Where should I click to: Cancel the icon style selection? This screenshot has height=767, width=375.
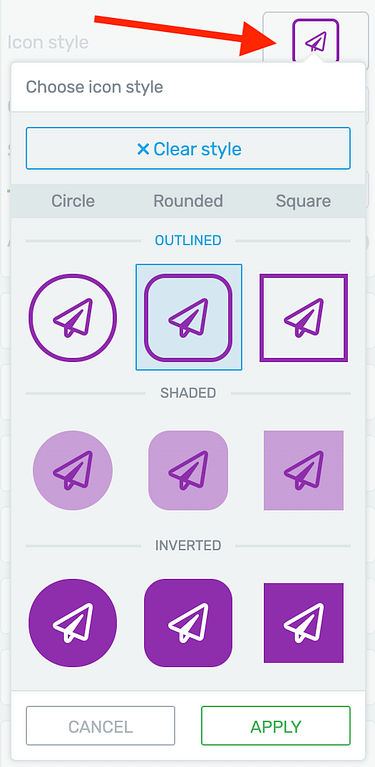[100, 726]
